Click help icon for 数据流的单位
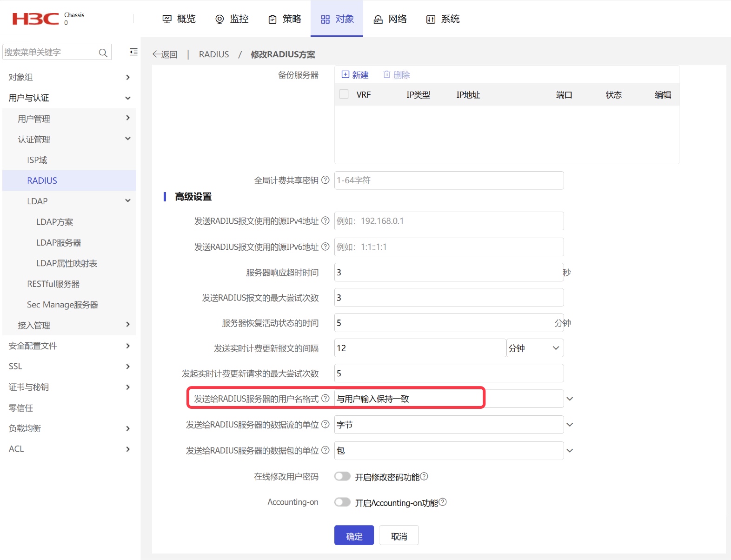The image size is (731, 560). click(x=326, y=424)
